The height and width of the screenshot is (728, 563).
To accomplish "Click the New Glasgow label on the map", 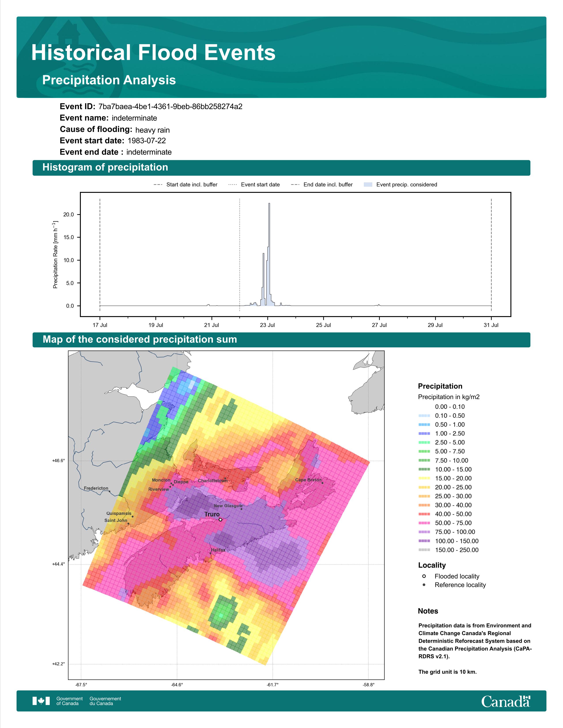I will pos(229,506).
